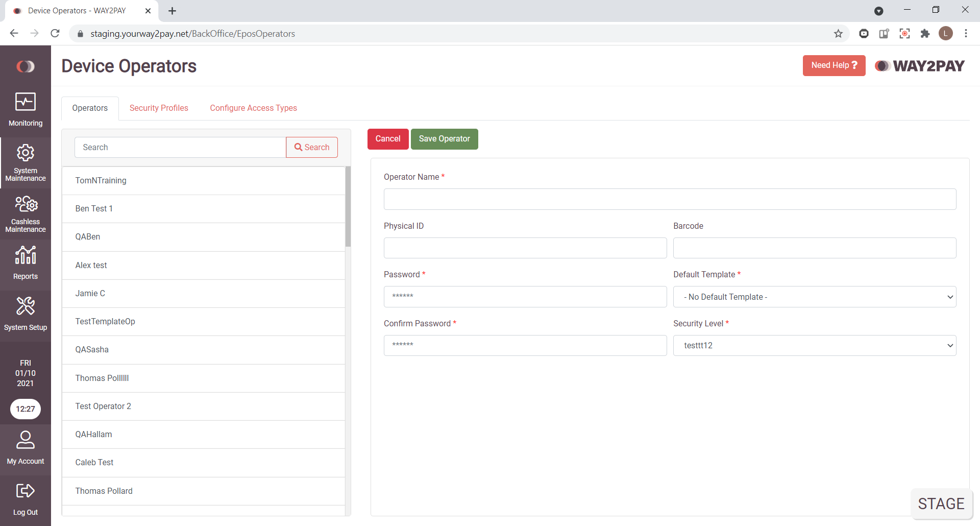
Task: Open Cashless Maintenance in the sidebar
Action: coord(26,213)
